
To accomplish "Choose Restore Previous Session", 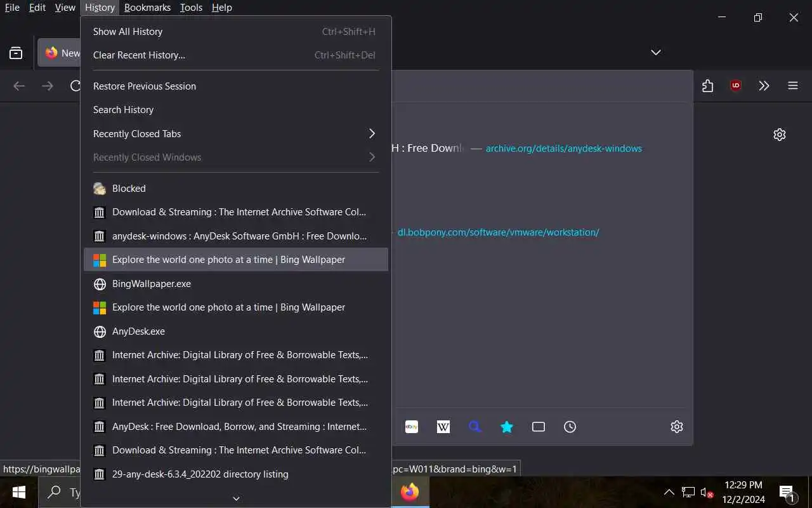I will (236, 86).
